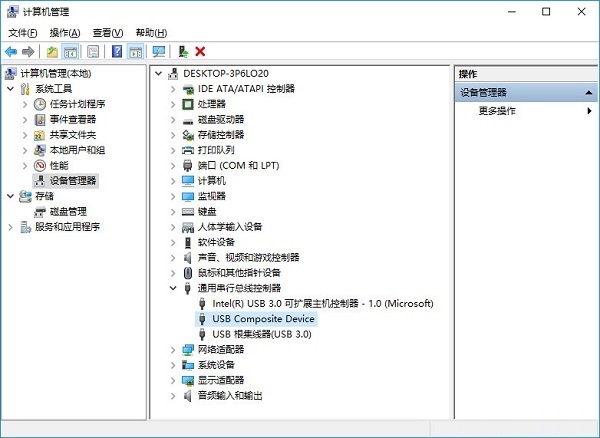The height and width of the screenshot is (438, 600).
Task: Click the display adapters (显示适配器) icon
Action: click(188, 380)
